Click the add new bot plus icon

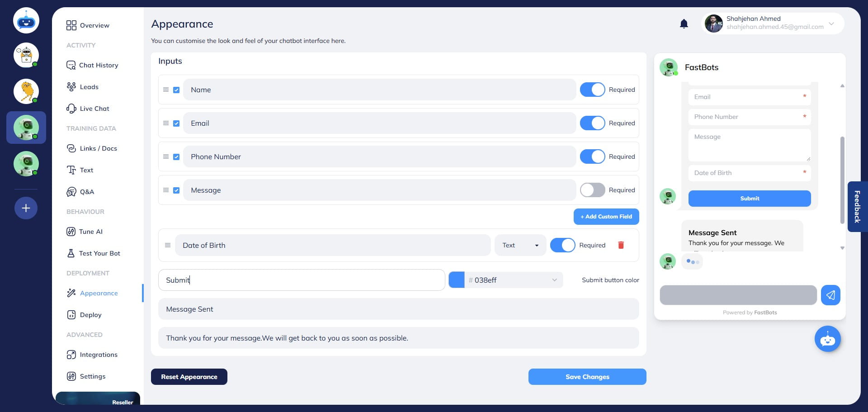pyautogui.click(x=26, y=208)
